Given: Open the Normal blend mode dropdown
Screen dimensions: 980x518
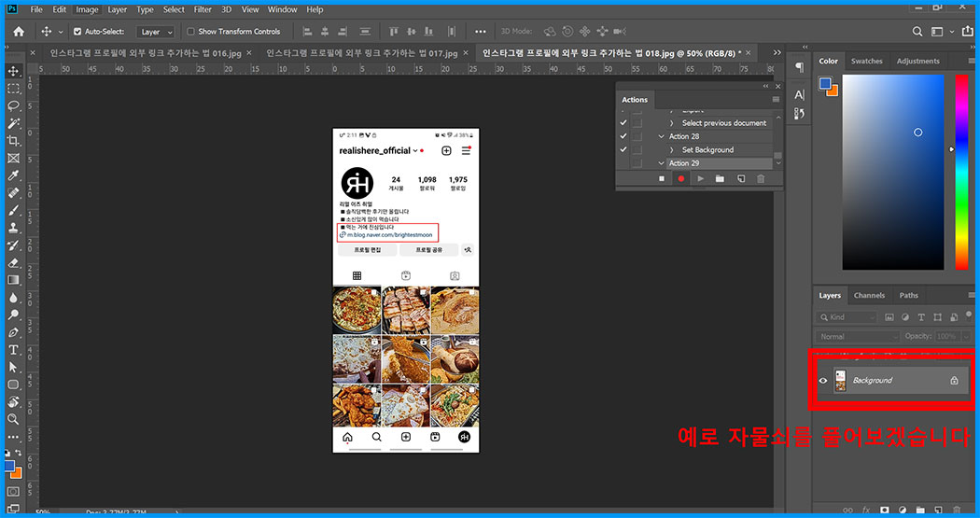Looking at the screenshot, I should coord(857,336).
